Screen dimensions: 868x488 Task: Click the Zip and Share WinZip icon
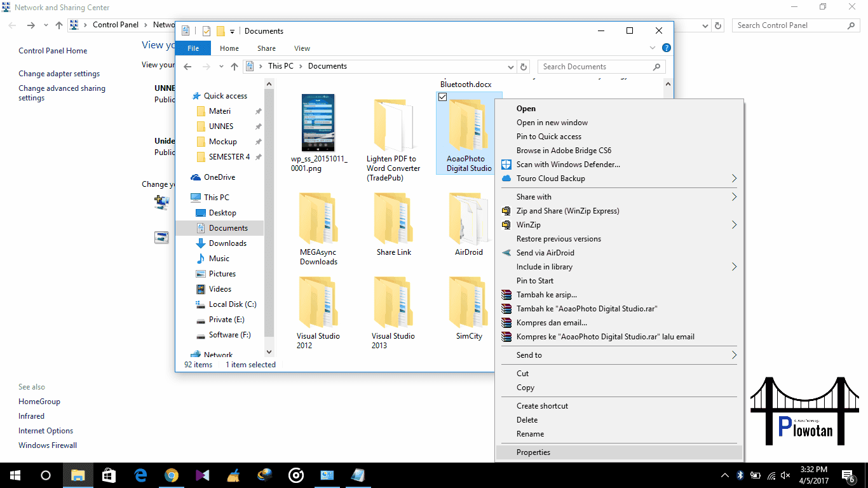point(506,211)
